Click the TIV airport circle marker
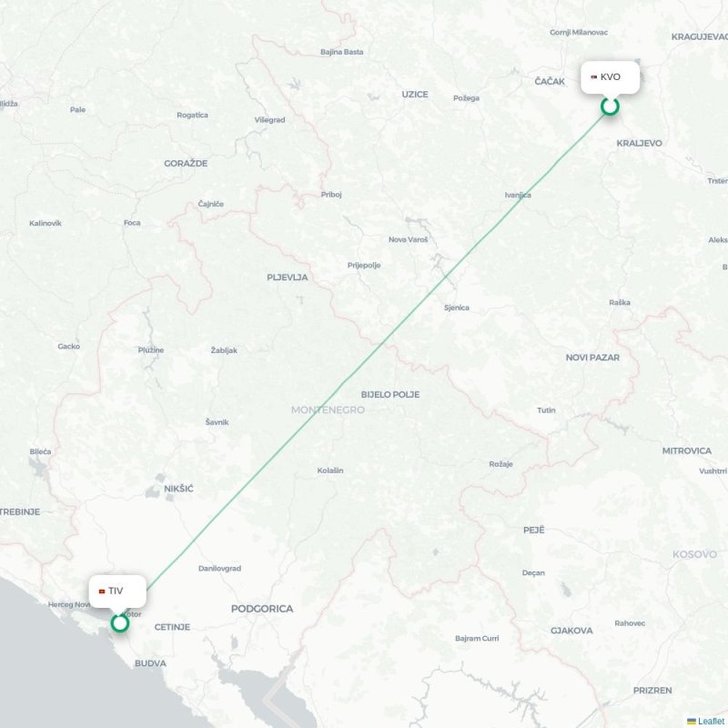The height and width of the screenshot is (728, 728). [x=120, y=623]
